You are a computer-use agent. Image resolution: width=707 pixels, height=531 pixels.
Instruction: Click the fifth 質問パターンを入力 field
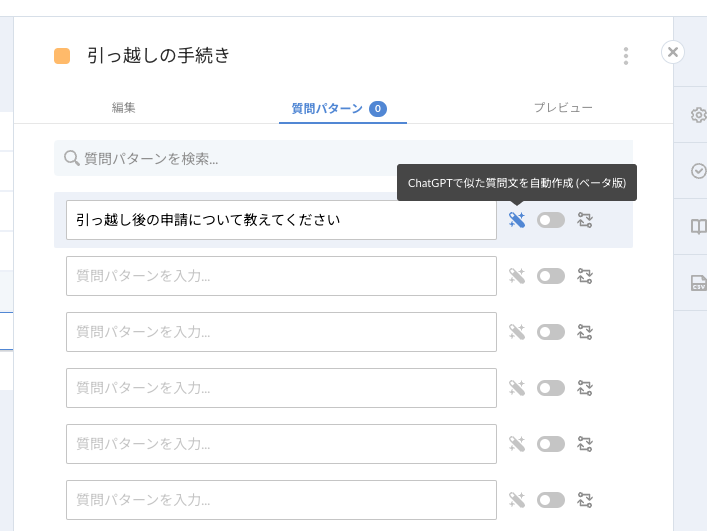(281, 444)
